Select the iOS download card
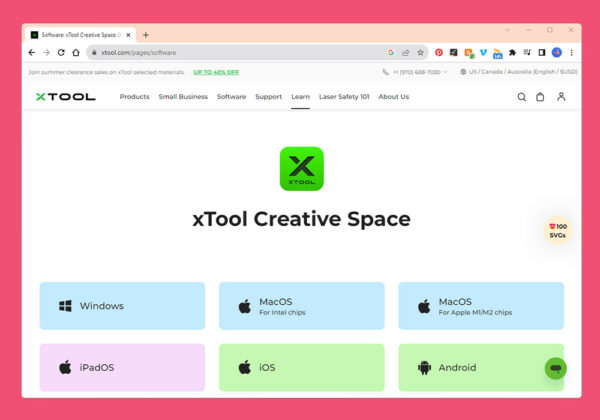The image size is (600, 420). pyautogui.click(x=302, y=368)
